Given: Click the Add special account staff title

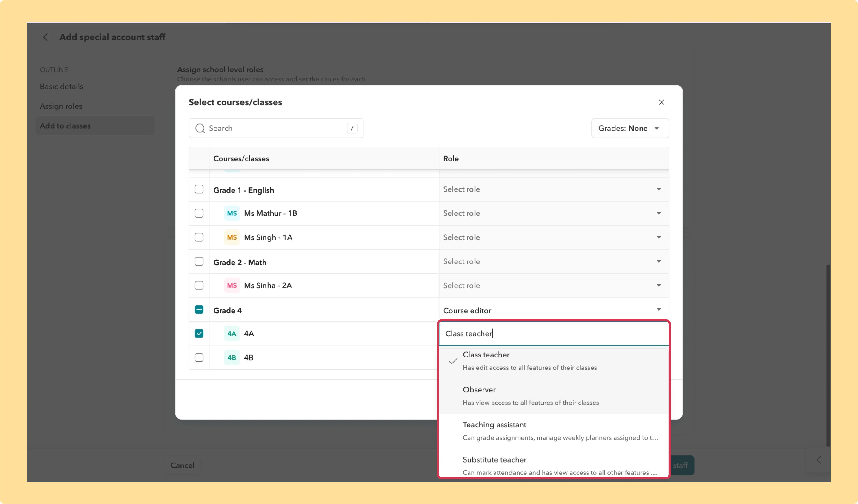Looking at the screenshot, I should (x=112, y=37).
